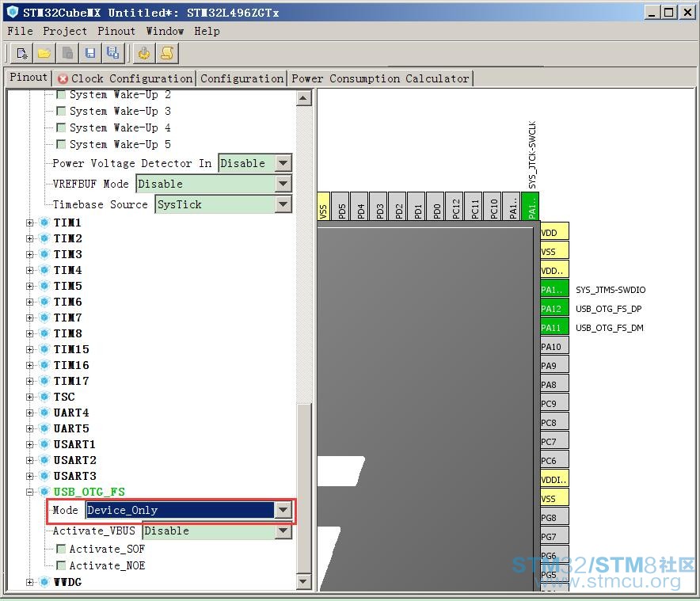
Task: Click the TIM6 peripheral cube icon
Action: 44,302
